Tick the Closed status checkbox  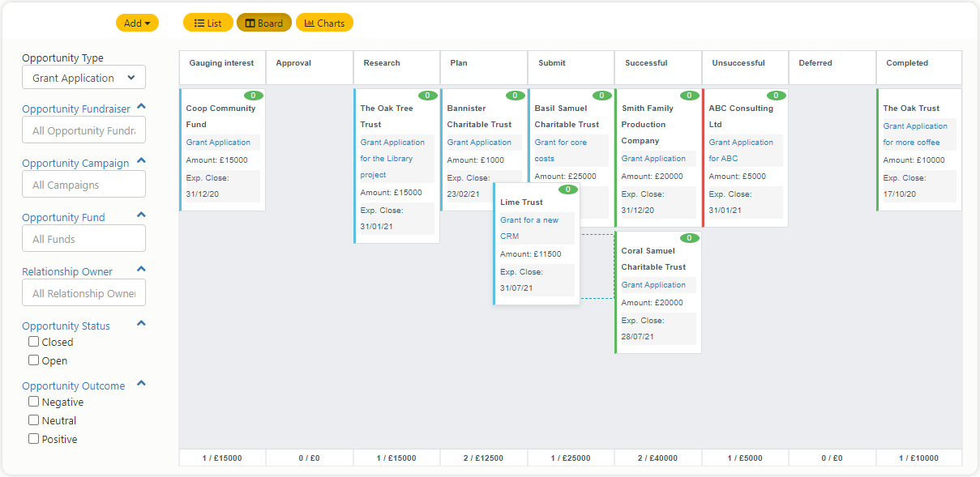pyautogui.click(x=34, y=342)
